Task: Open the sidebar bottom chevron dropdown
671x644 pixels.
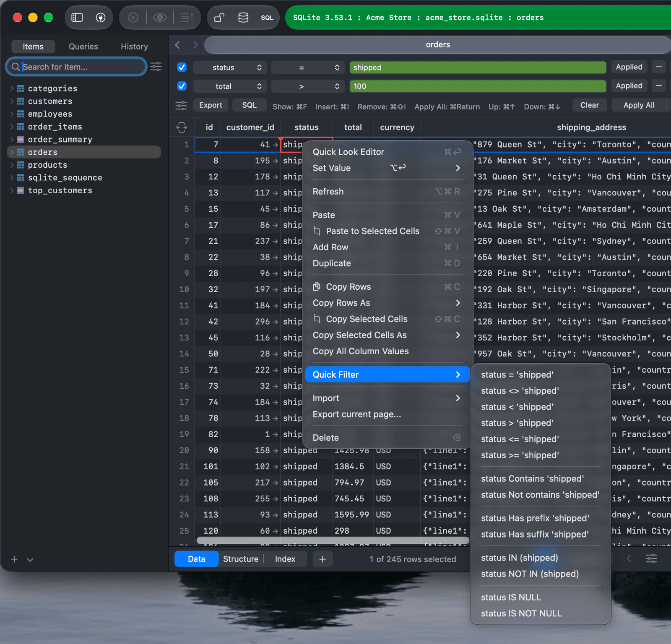Action: (x=30, y=559)
